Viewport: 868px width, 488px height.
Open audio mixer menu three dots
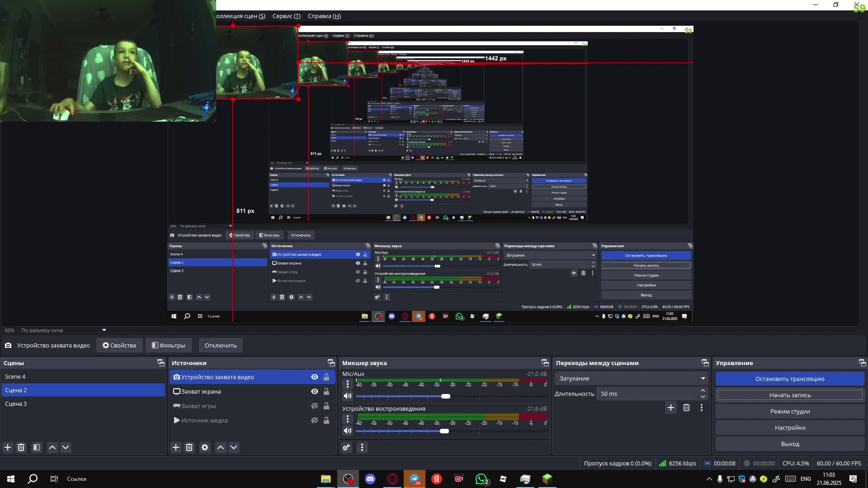pos(362,447)
